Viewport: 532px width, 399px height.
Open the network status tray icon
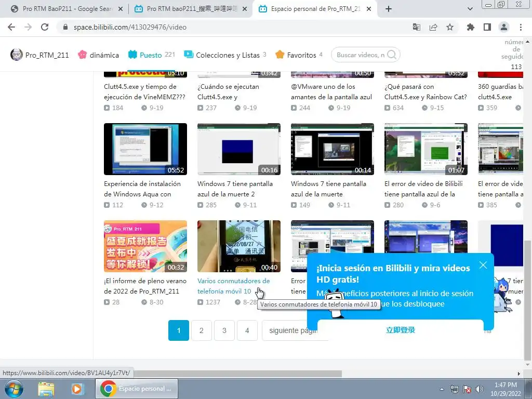pyautogui.click(x=454, y=389)
